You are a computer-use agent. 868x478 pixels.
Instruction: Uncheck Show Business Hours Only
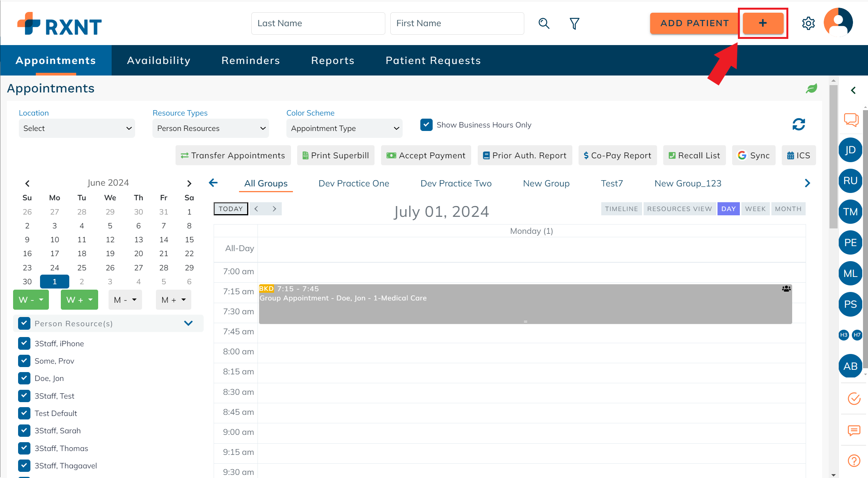coord(426,124)
